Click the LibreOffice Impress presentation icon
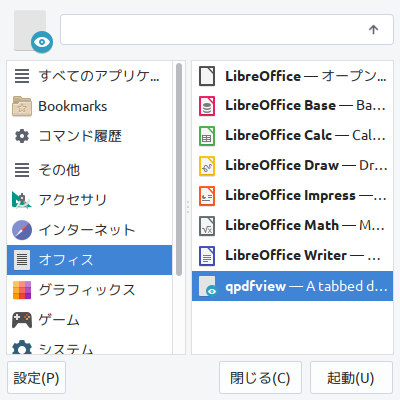400x400 pixels. [x=207, y=196]
